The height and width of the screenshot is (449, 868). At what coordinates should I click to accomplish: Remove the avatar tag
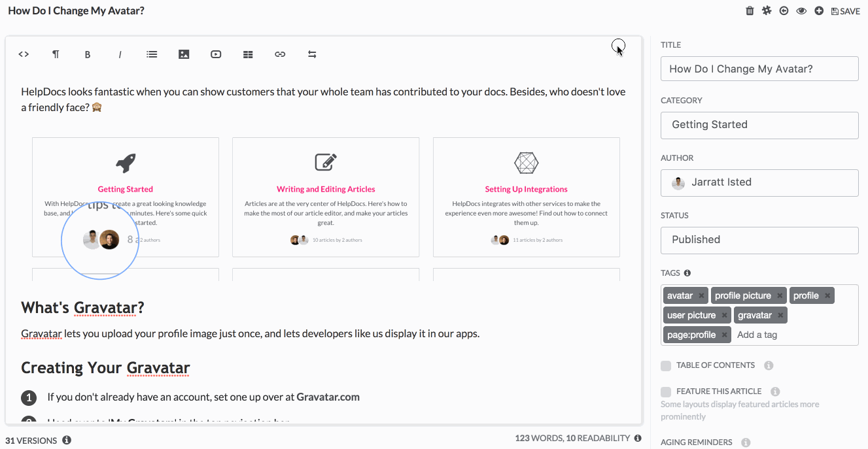pyautogui.click(x=701, y=295)
